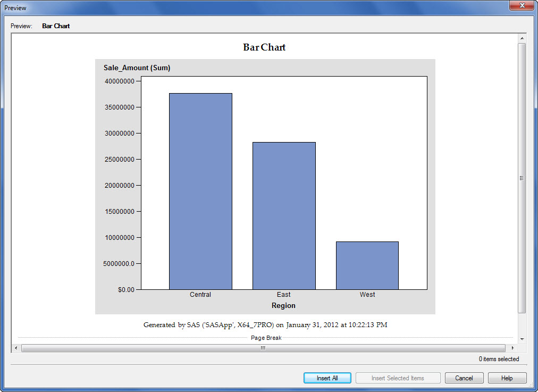This screenshot has height=392, width=538.
Task: Click the 25000000 axis value
Action: [120, 160]
